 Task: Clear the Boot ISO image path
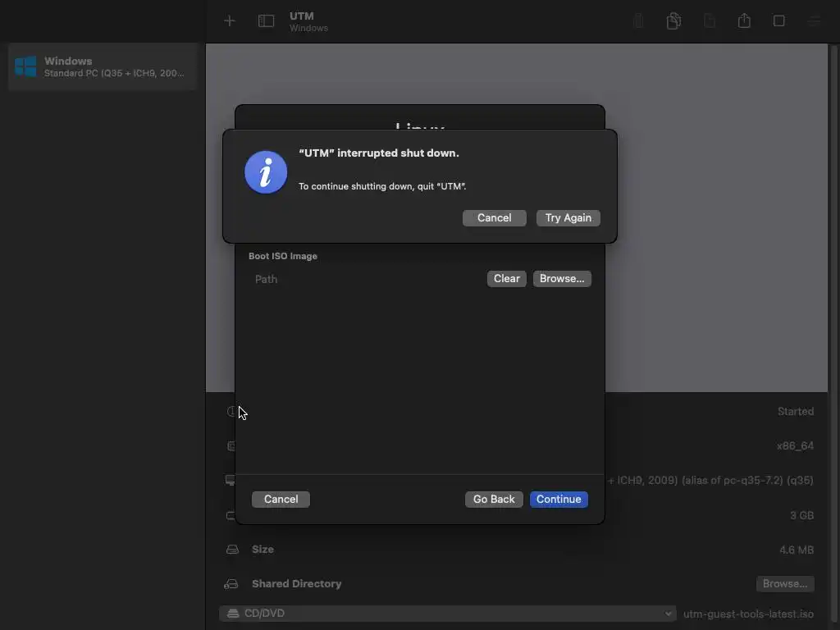point(507,279)
